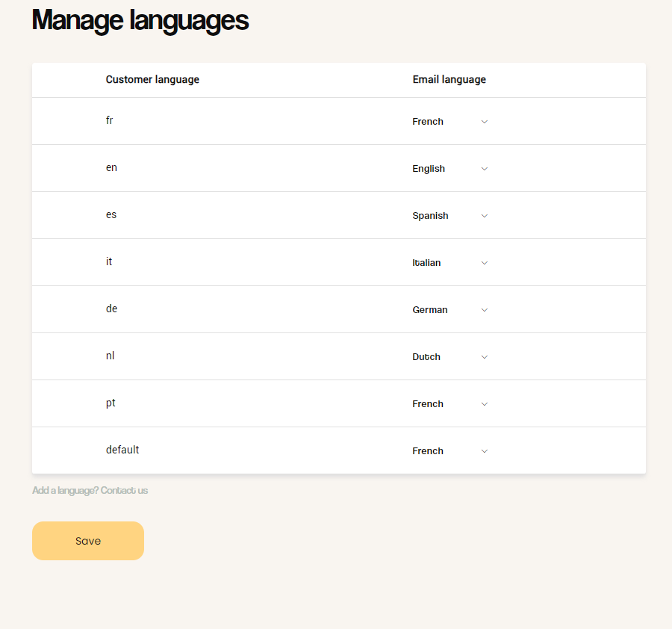672x629 pixels.
Task: Open the 'Add a language? Contact us' link
Action: point(90,491)
